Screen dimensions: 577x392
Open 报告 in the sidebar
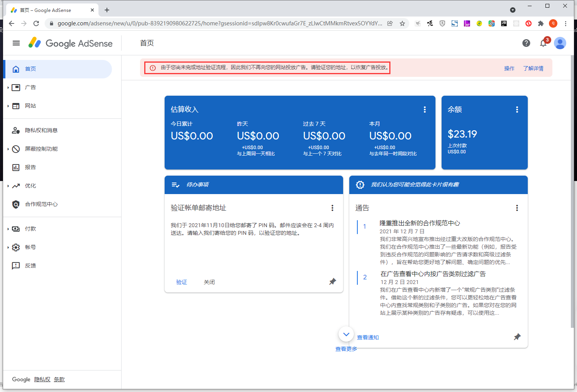[x=30, y=167]
